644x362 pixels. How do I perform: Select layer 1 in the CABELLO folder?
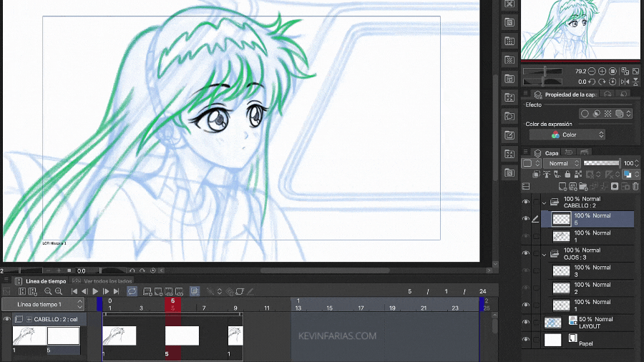click(587, 236)
